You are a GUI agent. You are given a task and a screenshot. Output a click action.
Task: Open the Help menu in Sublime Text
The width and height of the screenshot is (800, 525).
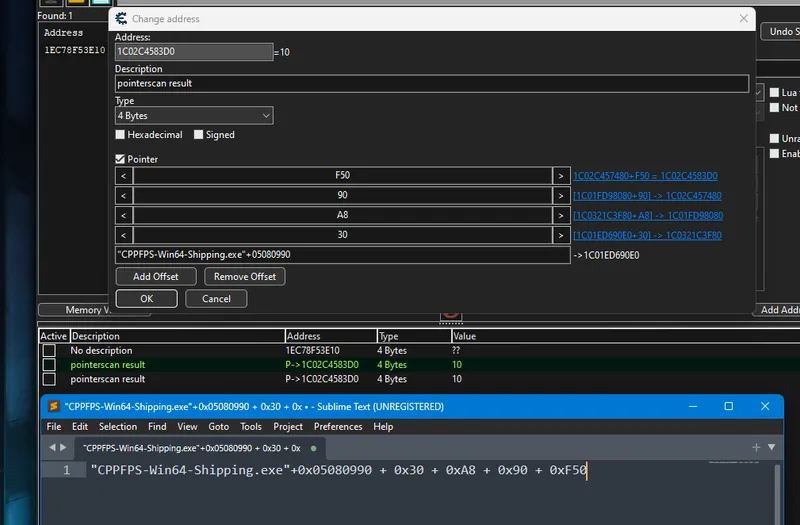coord(383,427)
